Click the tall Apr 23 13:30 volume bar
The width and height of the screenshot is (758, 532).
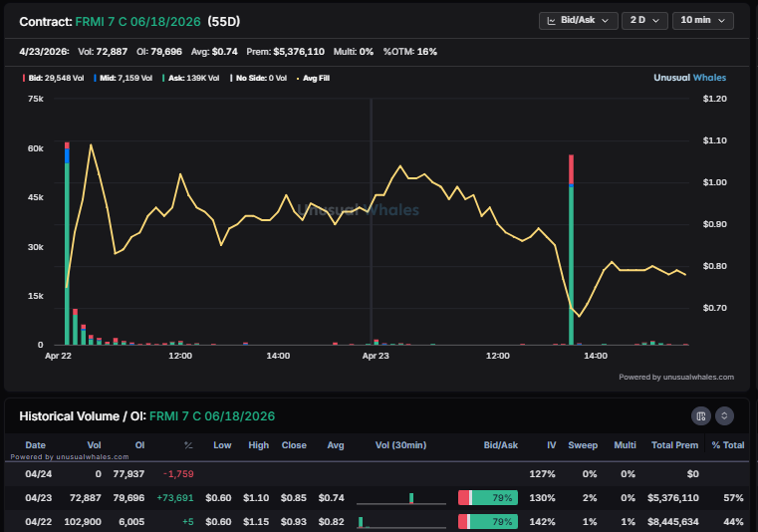[571, 249]
